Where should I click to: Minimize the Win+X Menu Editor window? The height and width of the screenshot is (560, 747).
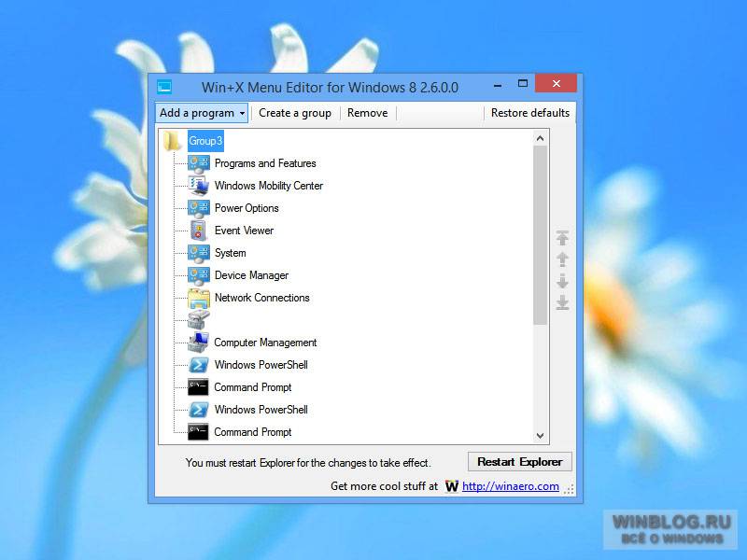tap(498, 86)
